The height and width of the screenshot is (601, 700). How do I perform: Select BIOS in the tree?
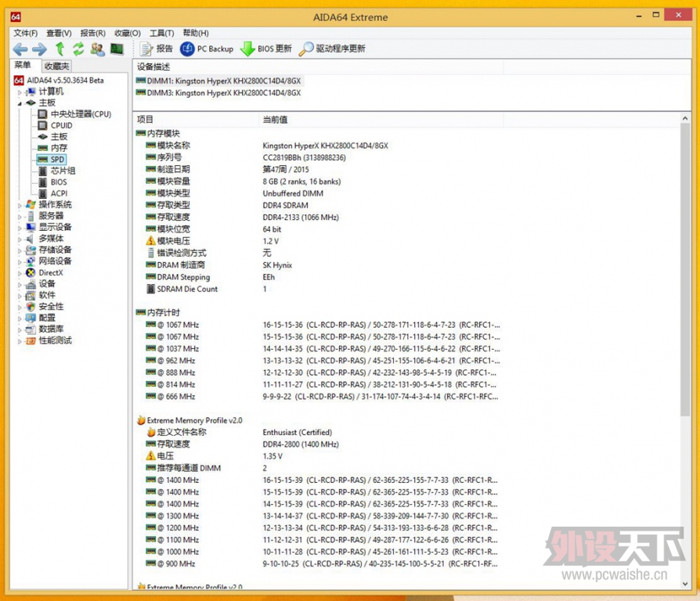pos(59,182)
